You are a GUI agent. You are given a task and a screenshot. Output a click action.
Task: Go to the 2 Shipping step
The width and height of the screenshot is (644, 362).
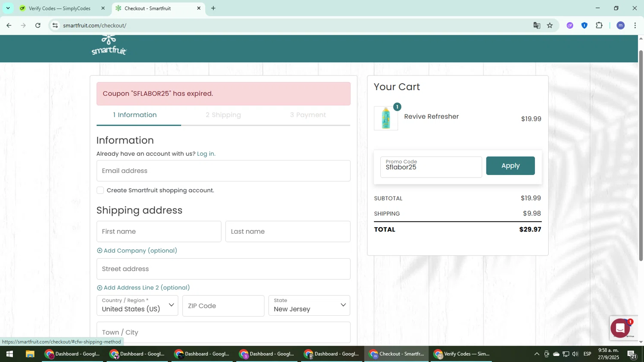[223, 115]
